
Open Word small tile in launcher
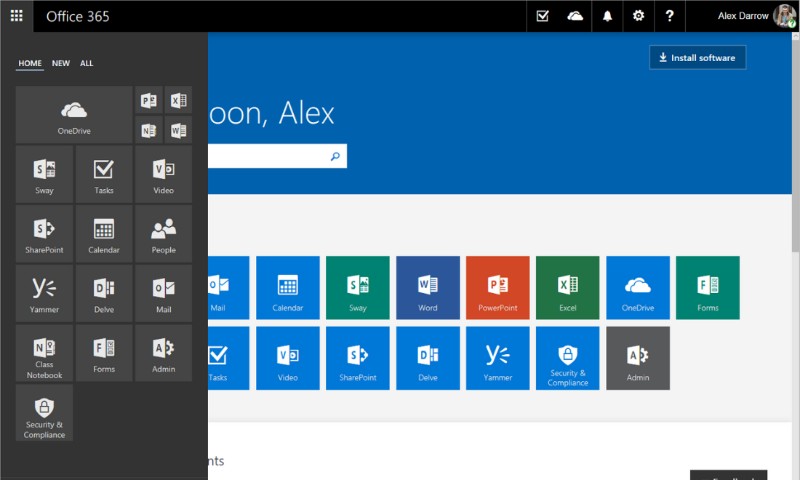point(178,130)
